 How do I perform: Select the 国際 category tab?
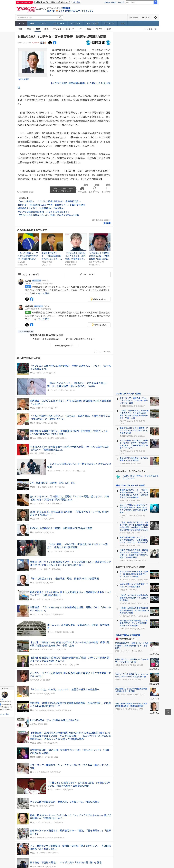pos(38,29)
